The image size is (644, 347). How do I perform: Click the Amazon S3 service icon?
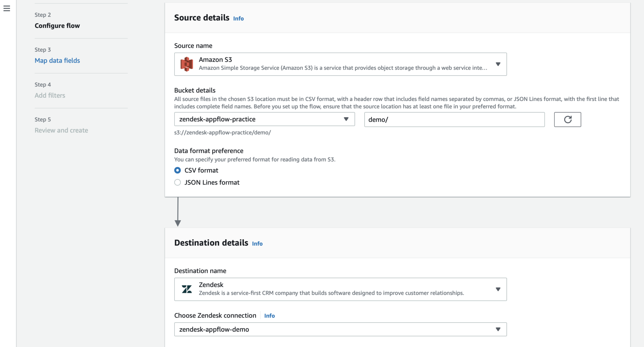coord(187,64)
